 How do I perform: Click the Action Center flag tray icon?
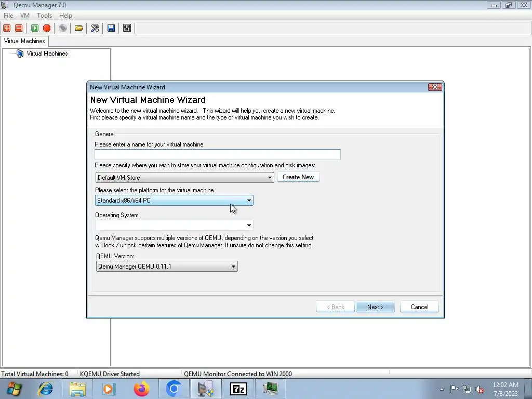coord(454,389)
